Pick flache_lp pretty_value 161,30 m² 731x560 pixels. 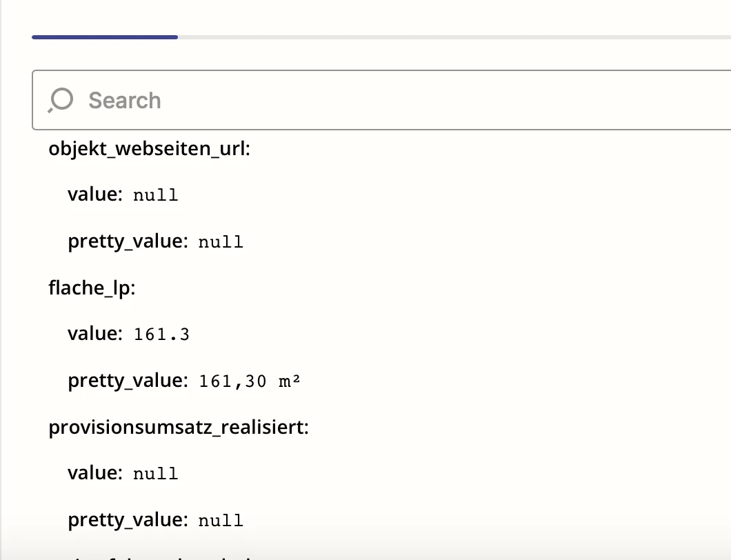tap(184, 381)
